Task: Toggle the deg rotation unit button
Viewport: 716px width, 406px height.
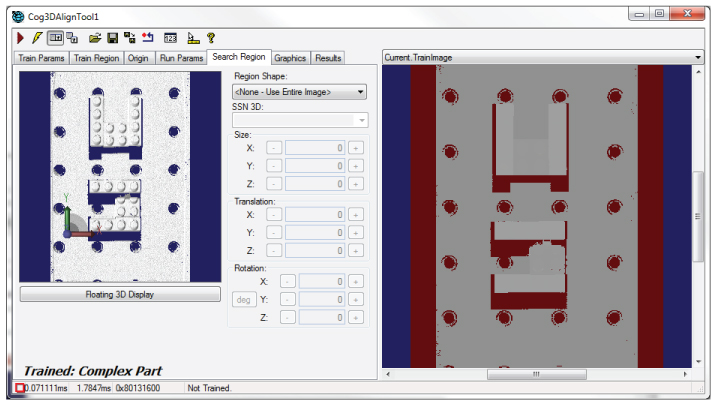Action: coord(242,299)
